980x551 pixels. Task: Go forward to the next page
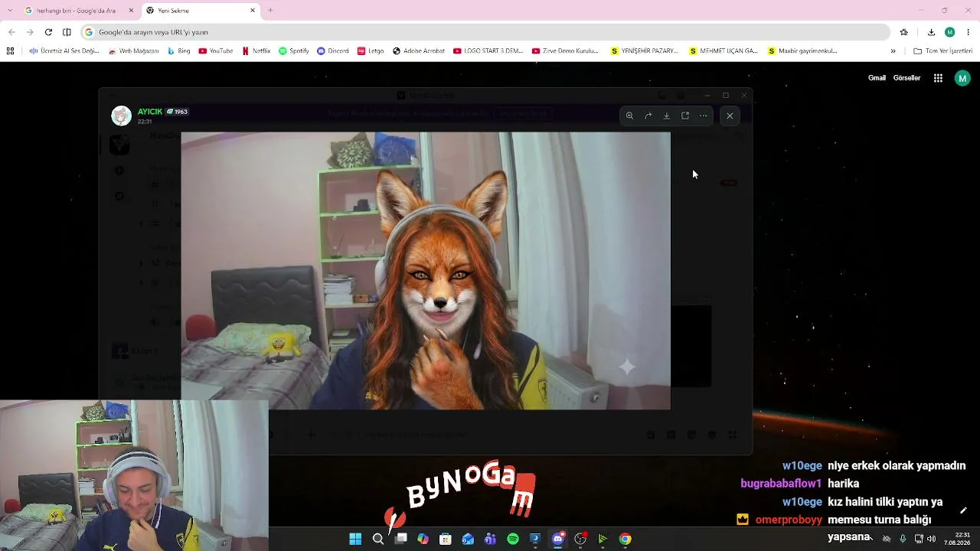(30, 32)
